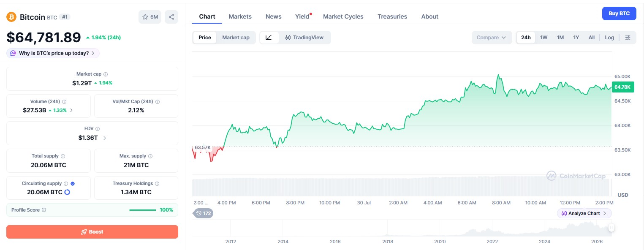Click the share icon next to watchlist

tap(171, 17)
